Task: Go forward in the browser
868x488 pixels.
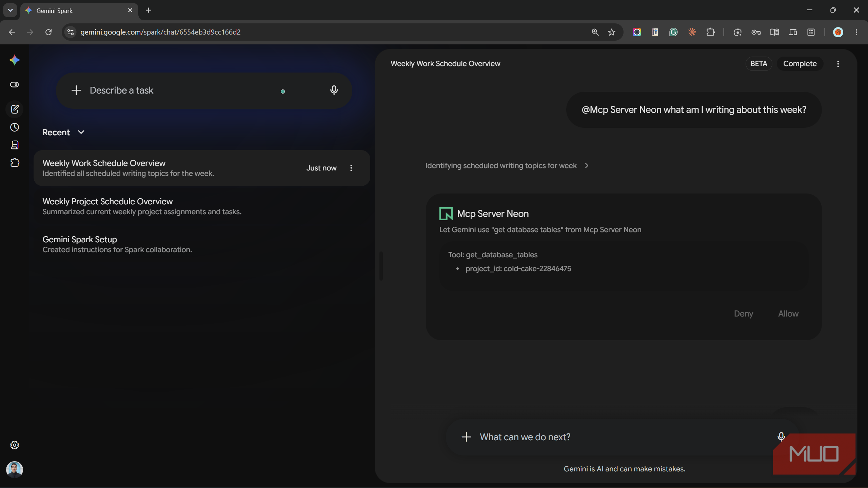Action: point(30,32)
